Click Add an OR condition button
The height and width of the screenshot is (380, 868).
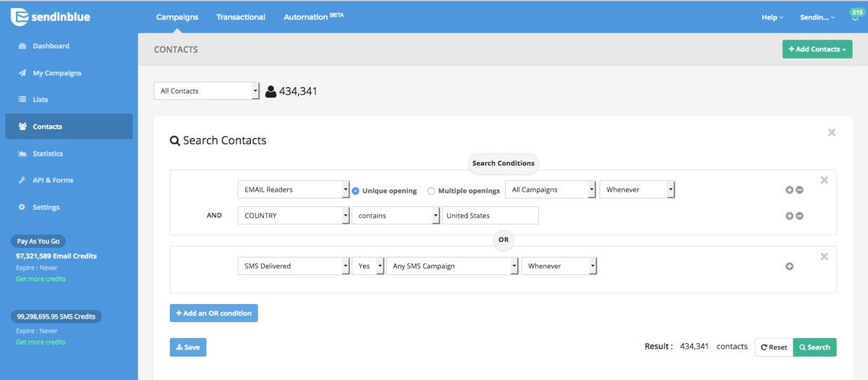coord(213,313)
